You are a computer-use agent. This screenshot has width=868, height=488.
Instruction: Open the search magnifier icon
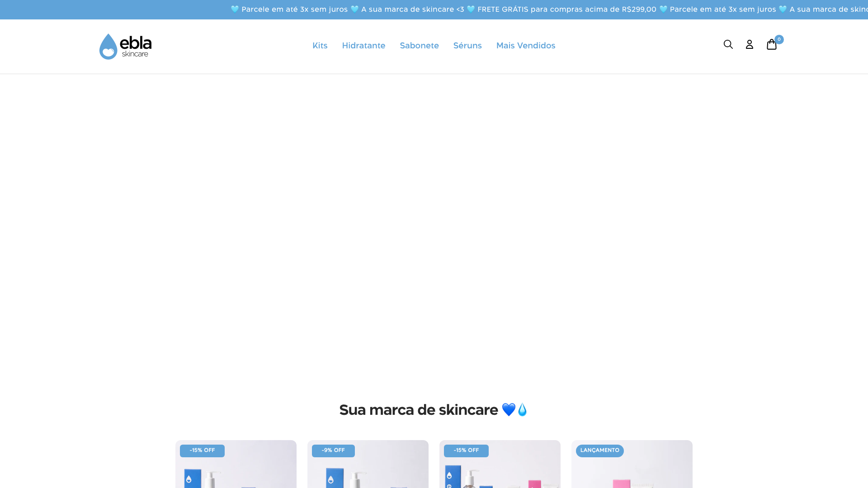point(728,44)
